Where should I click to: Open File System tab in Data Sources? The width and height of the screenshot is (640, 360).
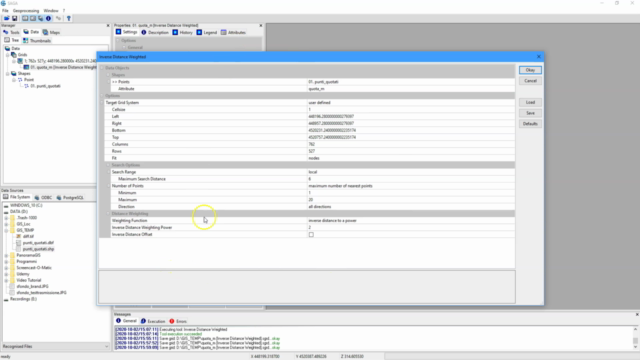click(17, 197)
